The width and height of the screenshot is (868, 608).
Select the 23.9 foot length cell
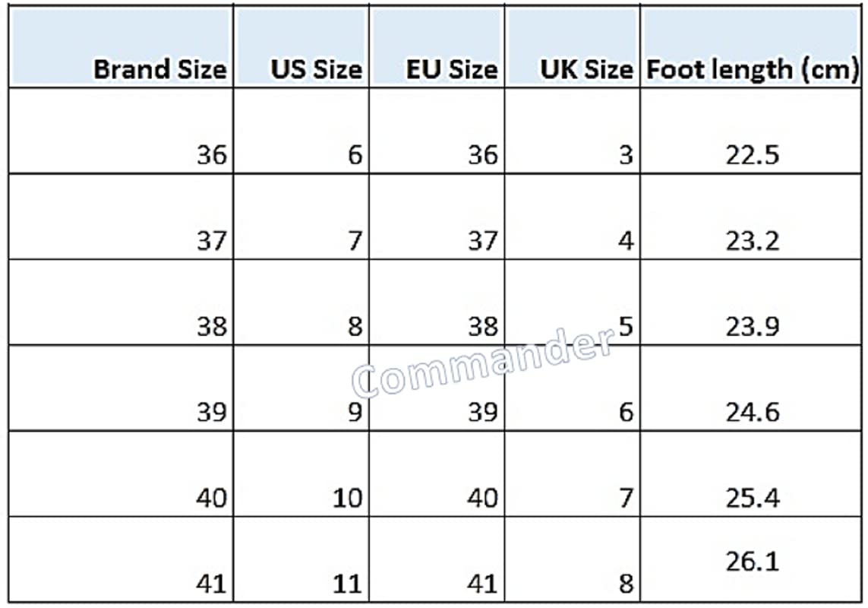[752, 327]
